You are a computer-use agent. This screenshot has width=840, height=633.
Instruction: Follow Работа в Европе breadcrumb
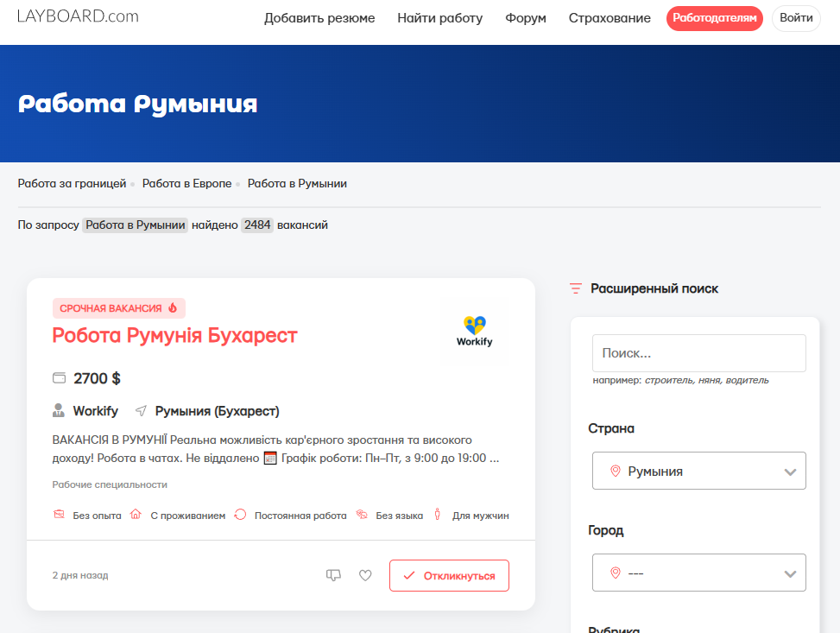pos(187,183)
